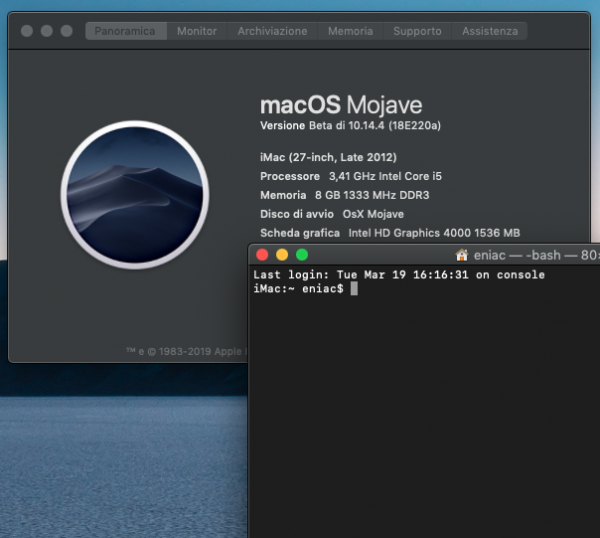Close the Terminal window with red button

(x=263, y=255)
